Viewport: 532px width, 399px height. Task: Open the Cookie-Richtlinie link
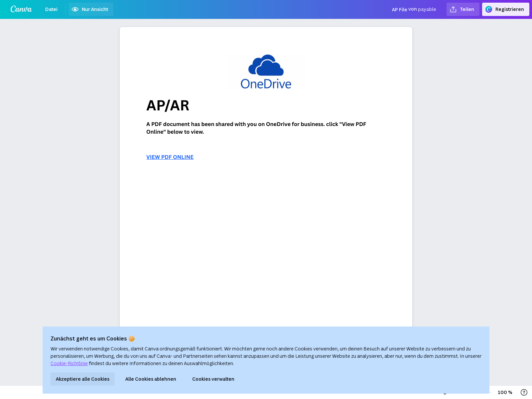69,363
